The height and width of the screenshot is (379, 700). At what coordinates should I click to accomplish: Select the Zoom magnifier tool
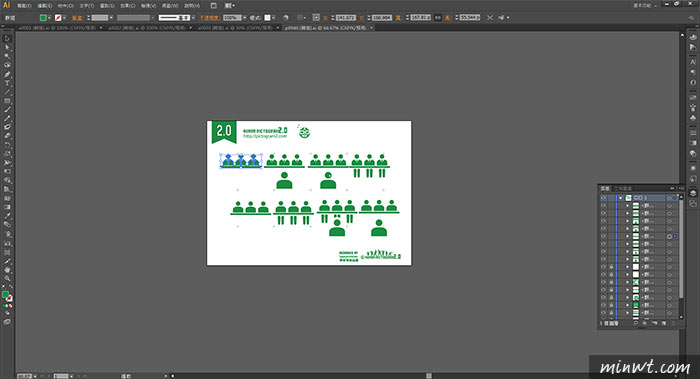[x=7, y=279]
